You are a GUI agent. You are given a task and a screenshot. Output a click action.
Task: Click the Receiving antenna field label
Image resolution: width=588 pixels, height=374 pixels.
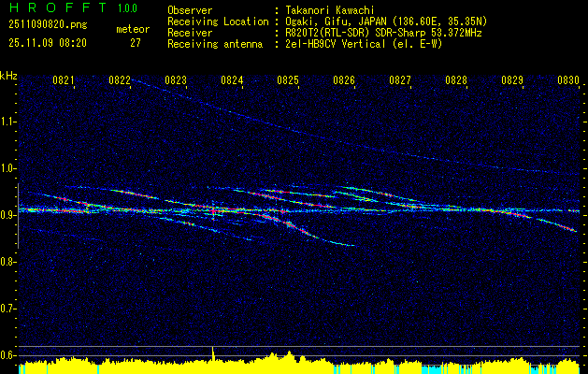215,44
